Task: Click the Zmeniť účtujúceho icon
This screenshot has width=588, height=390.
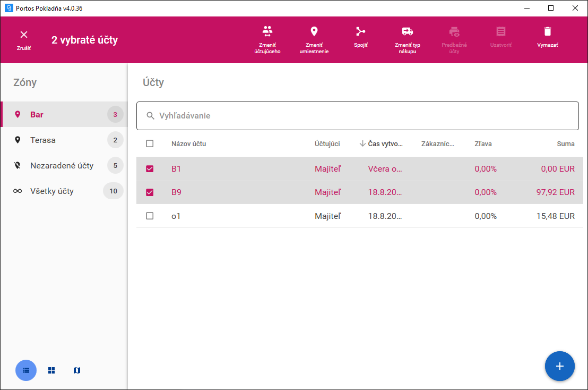Action: pos(267,31)
